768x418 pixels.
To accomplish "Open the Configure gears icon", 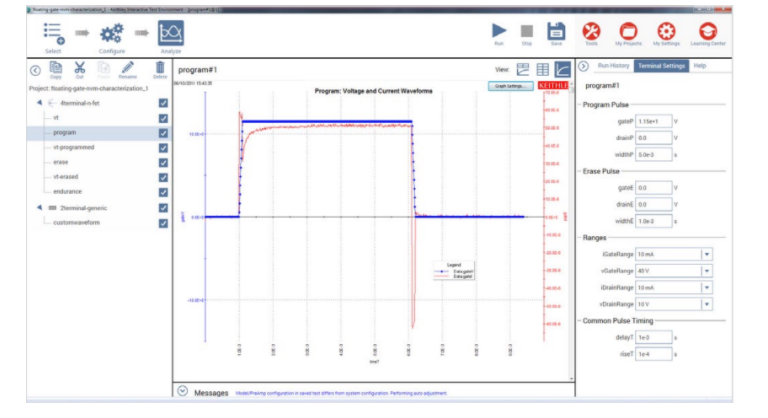I will tap(112, 34).
